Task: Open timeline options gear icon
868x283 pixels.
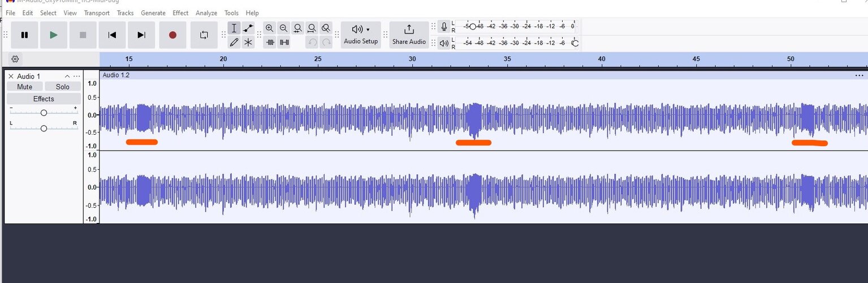Action: (15, 59)
